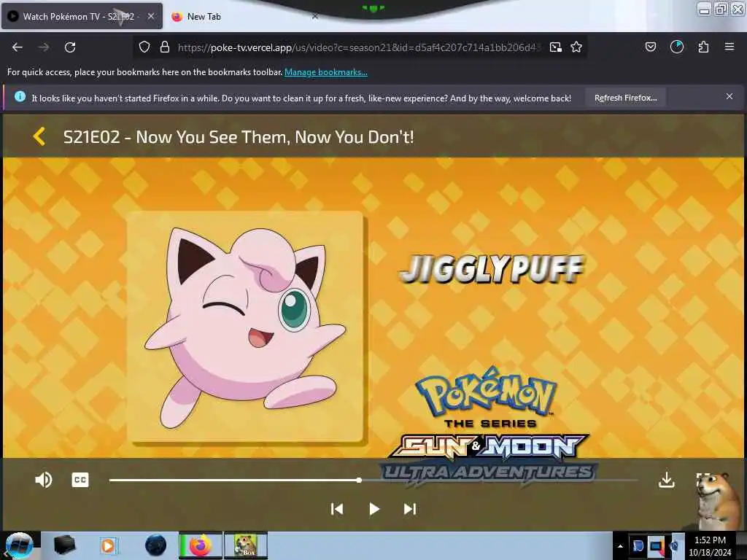Open the Manage bookmarks link
The image size is (747, 560).
point(326,72)
